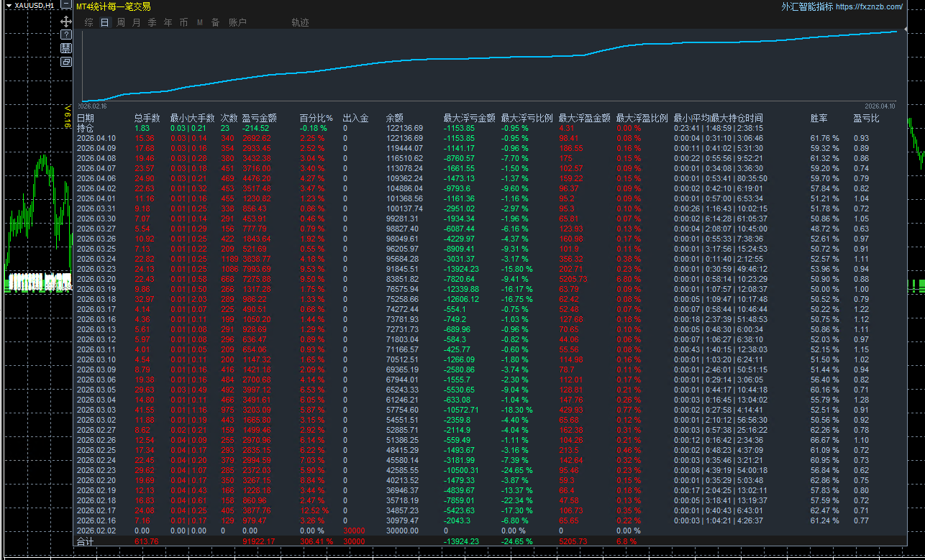Switch to the 年 yearly tab
925x560 pixels.
point(168,23)
